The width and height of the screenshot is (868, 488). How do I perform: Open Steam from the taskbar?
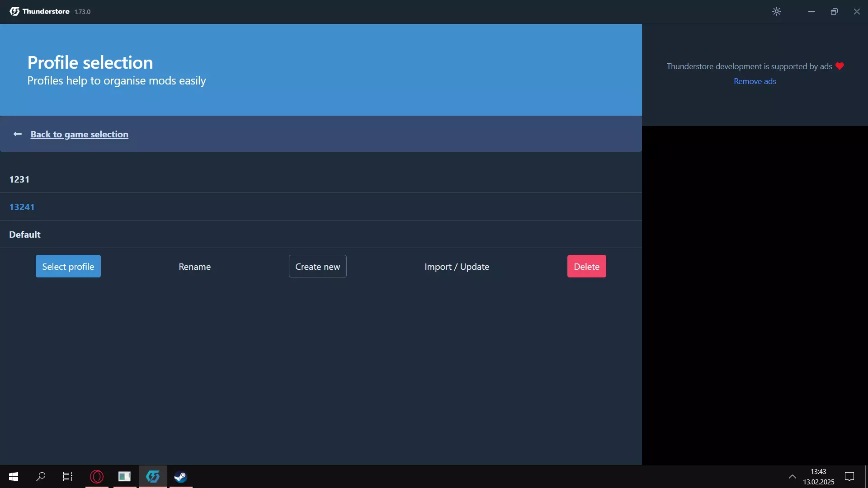181,477
